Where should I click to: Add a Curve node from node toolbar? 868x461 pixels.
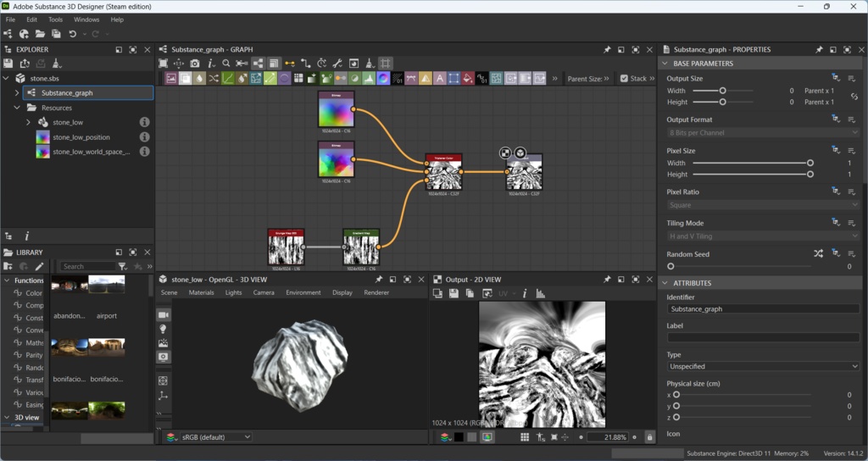pos(227,79)
